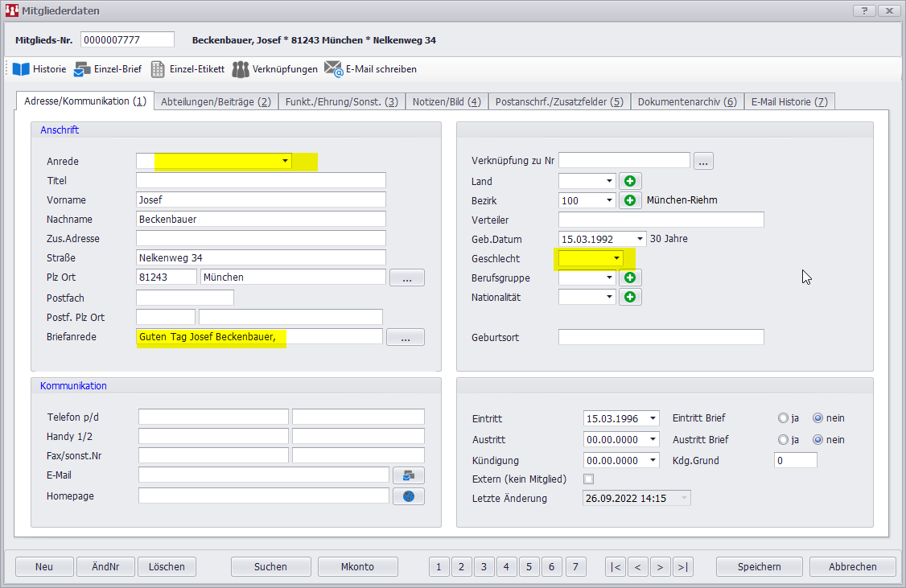Open the Historie book icon
This screenshot has width=906, height=588.
click(x=21, y=69)
